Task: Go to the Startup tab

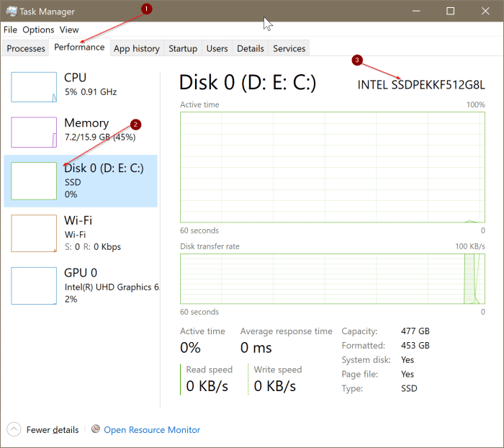Action: click(183, 48)
